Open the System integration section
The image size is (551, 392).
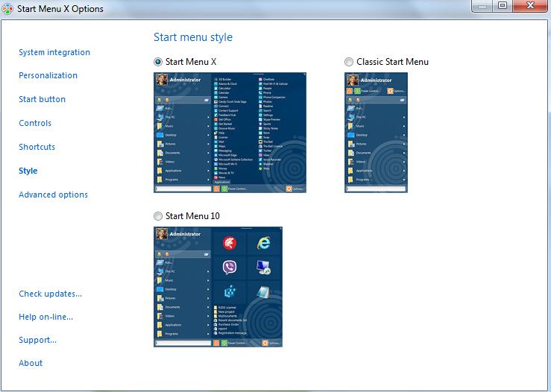[x=54, y=52]
